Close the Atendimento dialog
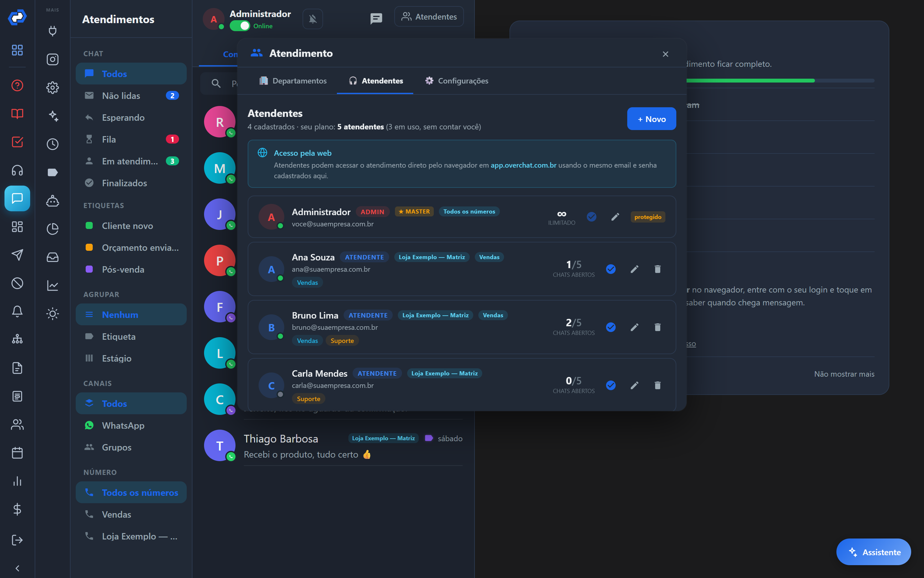Screen dimensions: 924x578 click(665, 54)
